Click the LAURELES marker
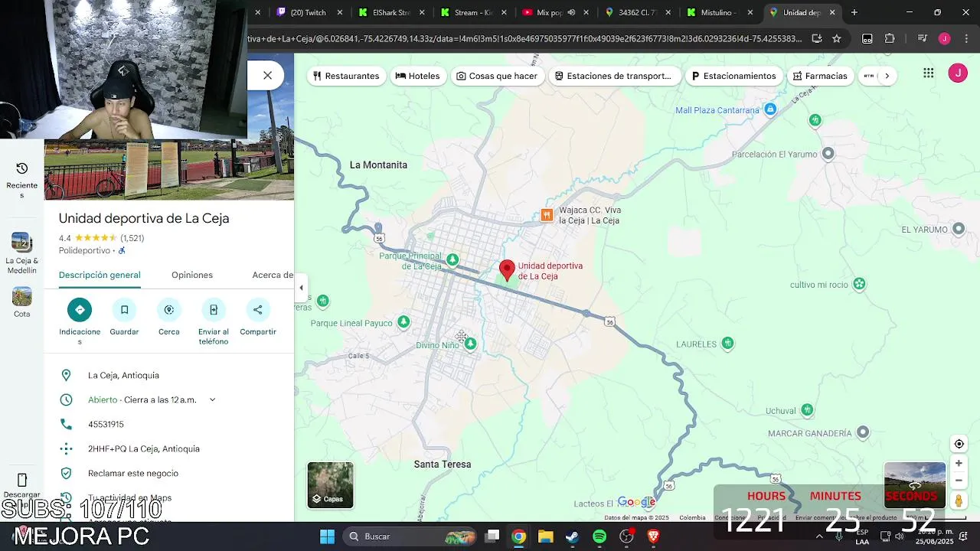 [x=728, y=344]
